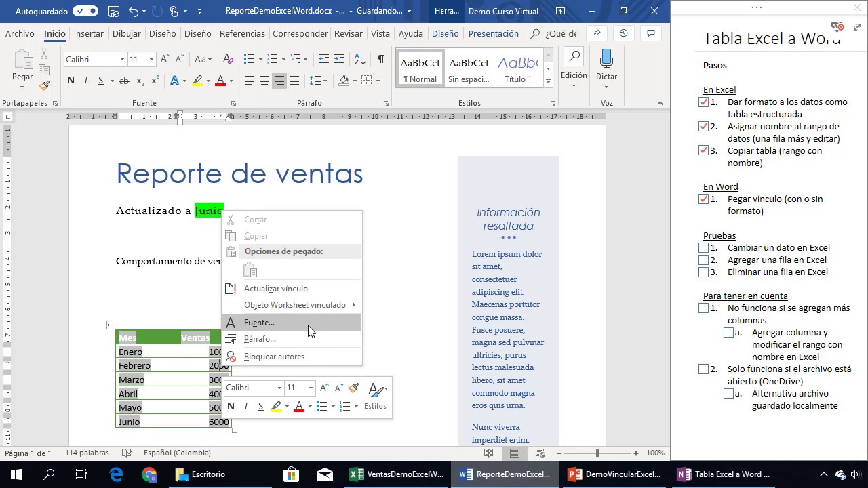Click Dictar microphone button
The width and height of the screenshot is (868, 488).
coord(606,68)
